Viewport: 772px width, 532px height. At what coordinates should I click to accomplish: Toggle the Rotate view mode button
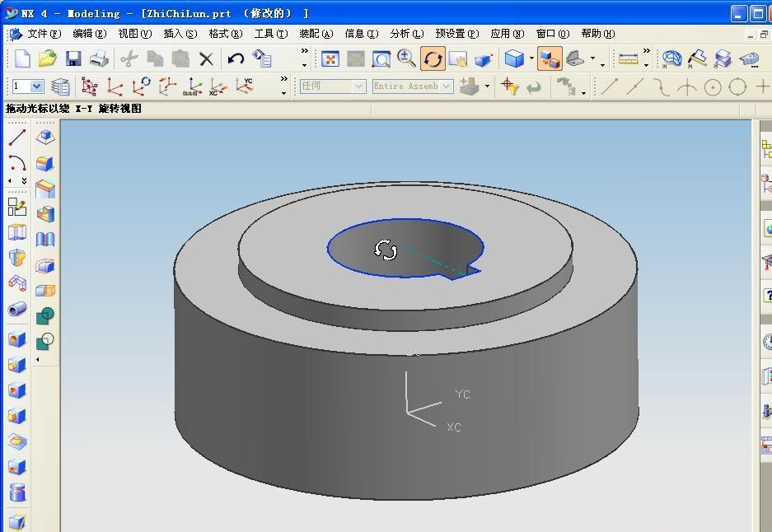[433, 58]
